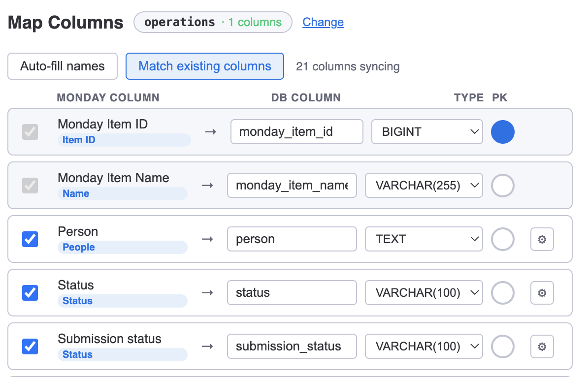The height and width of the screenshot is (377, 588).
Task: Click the Change table link
Action: [323, 22]
